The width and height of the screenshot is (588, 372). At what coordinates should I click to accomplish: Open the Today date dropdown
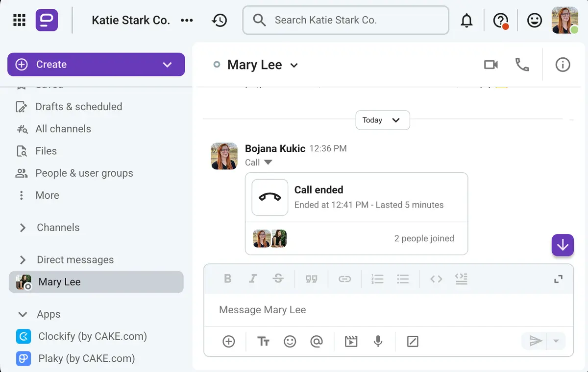coord(382,120)
